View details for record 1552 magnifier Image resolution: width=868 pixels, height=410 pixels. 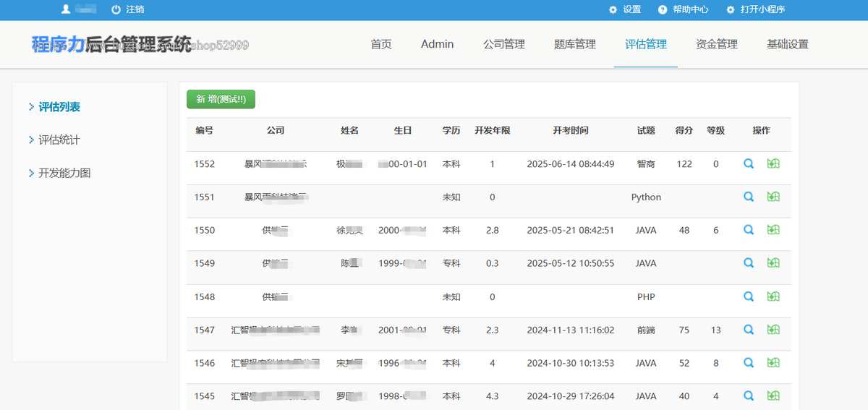pyautogui.click(x=749, y=163)
